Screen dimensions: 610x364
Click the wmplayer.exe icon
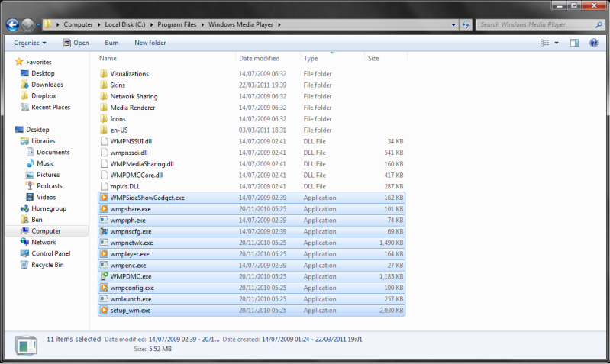[x=104, y=254]
